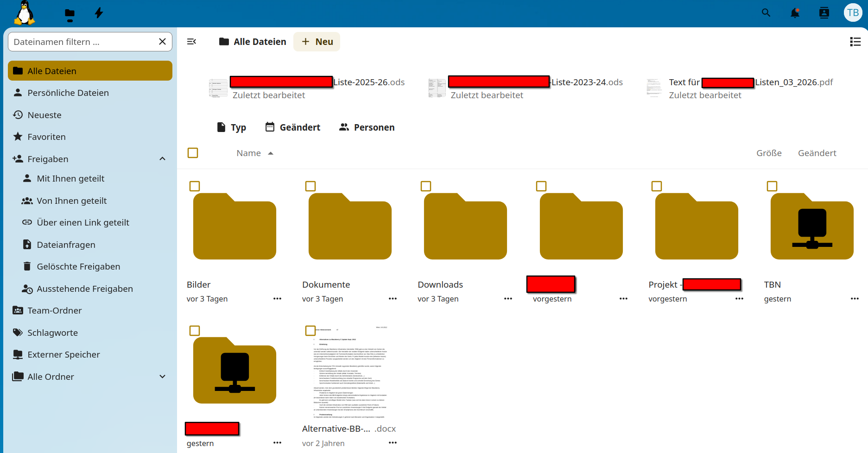This screenshot has height=453, width=868.
Task: Clear the filename filter with the X
Action: pos(162,42)
